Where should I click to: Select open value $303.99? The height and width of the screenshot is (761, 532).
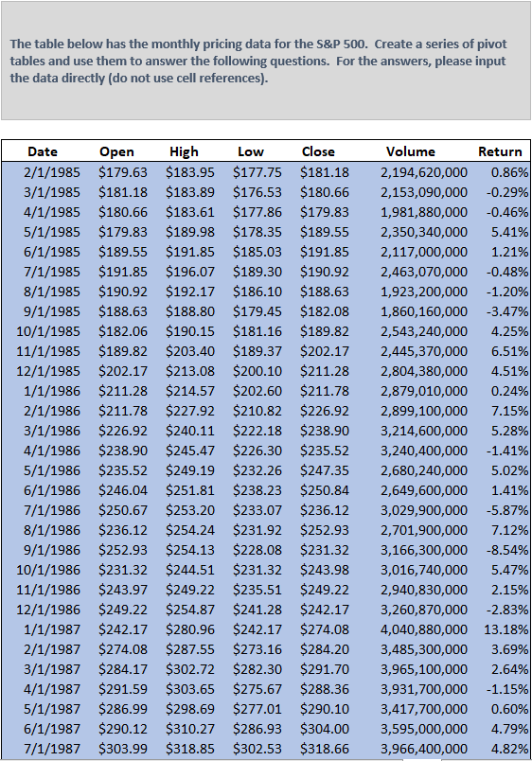(x=123, y=750)
